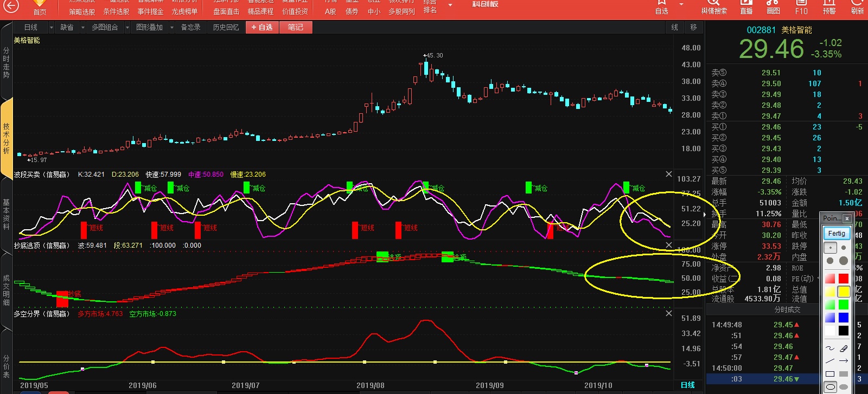Pick the solid yellow color swatch
The image size is (868, 394).
[x=844, y=292]
